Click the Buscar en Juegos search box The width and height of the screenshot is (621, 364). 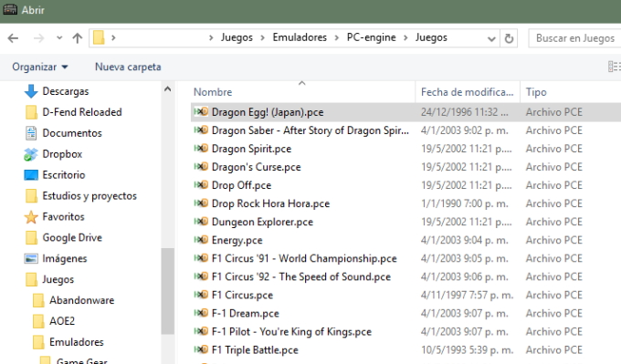pos(574,38)
